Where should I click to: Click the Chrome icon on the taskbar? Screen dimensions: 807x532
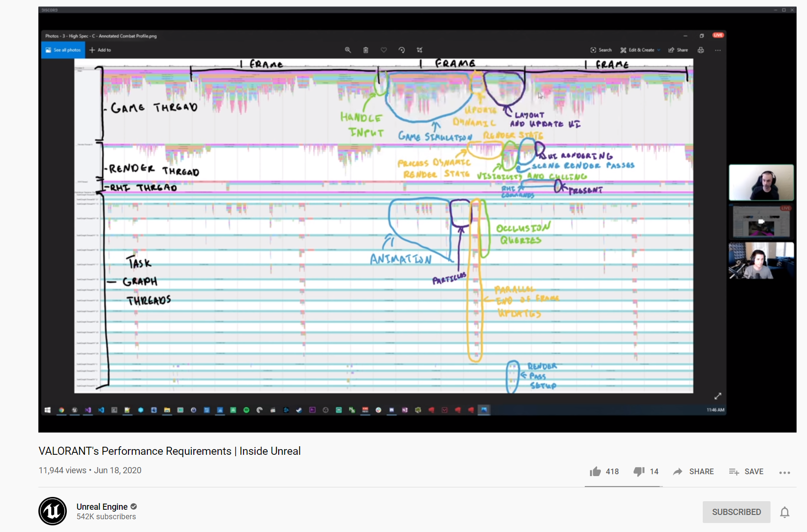click(x=61, y=410)
